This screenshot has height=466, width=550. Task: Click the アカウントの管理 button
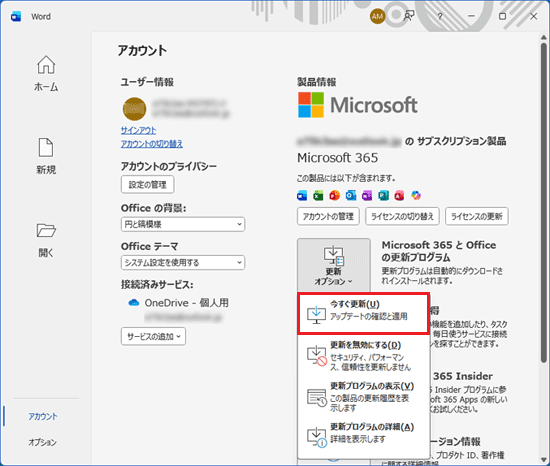(328, 216)
